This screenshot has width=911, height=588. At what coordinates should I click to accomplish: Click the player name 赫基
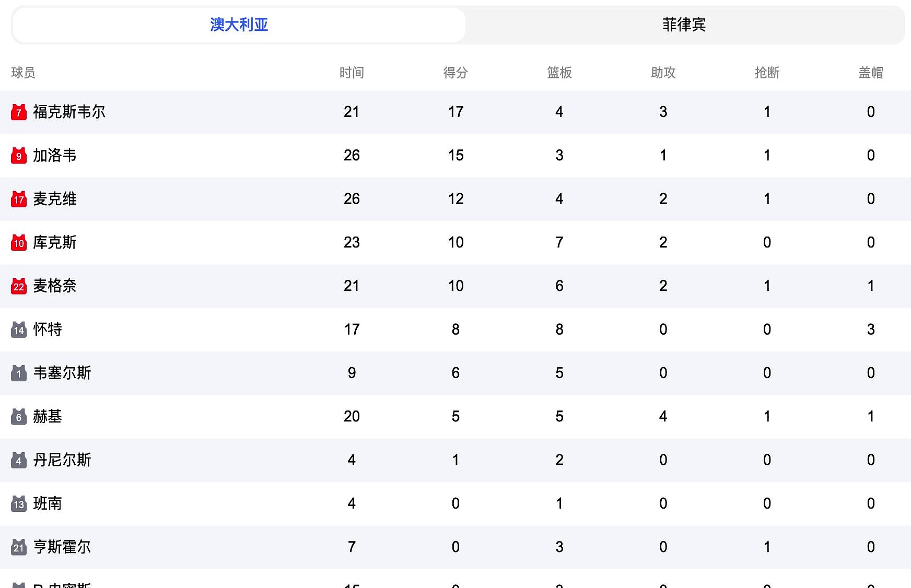(48, 416)
